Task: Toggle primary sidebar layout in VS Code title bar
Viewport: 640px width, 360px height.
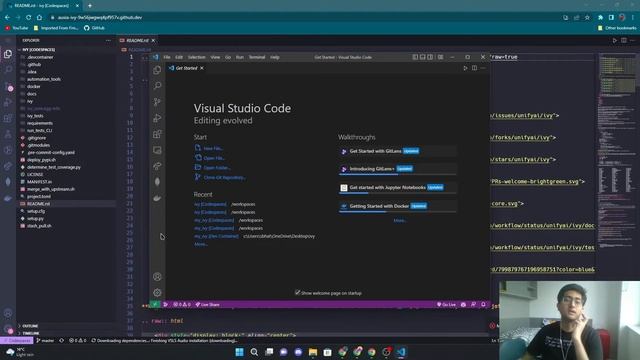Action: pos(415,57)
